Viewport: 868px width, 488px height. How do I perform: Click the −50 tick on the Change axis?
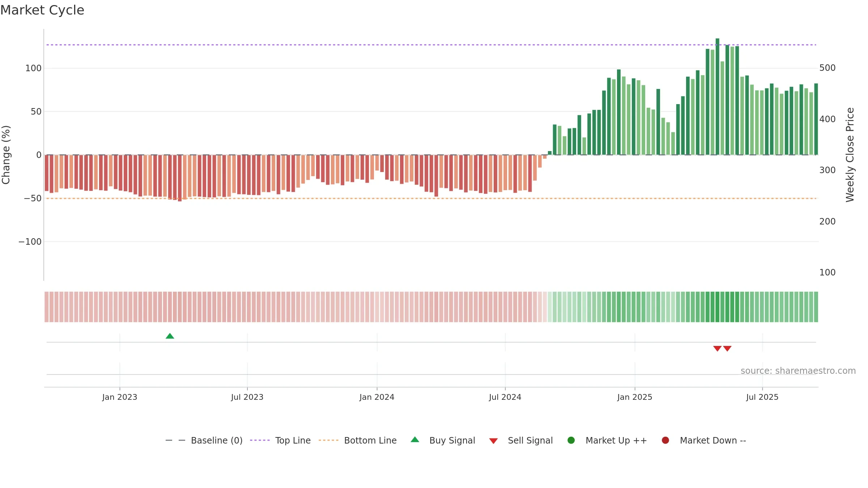(x=33, y=198)
